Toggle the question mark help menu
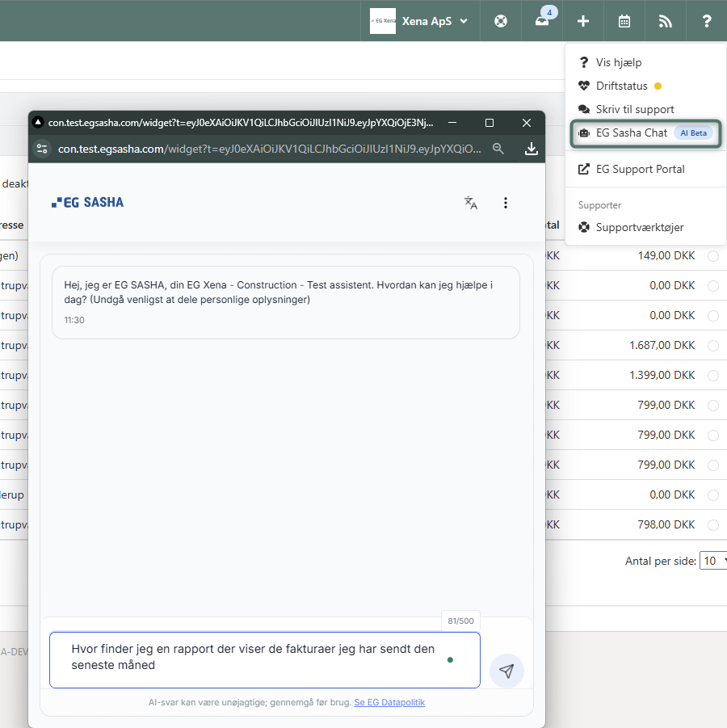The height and width of the screenshot is (728, 727). [706, 21]
